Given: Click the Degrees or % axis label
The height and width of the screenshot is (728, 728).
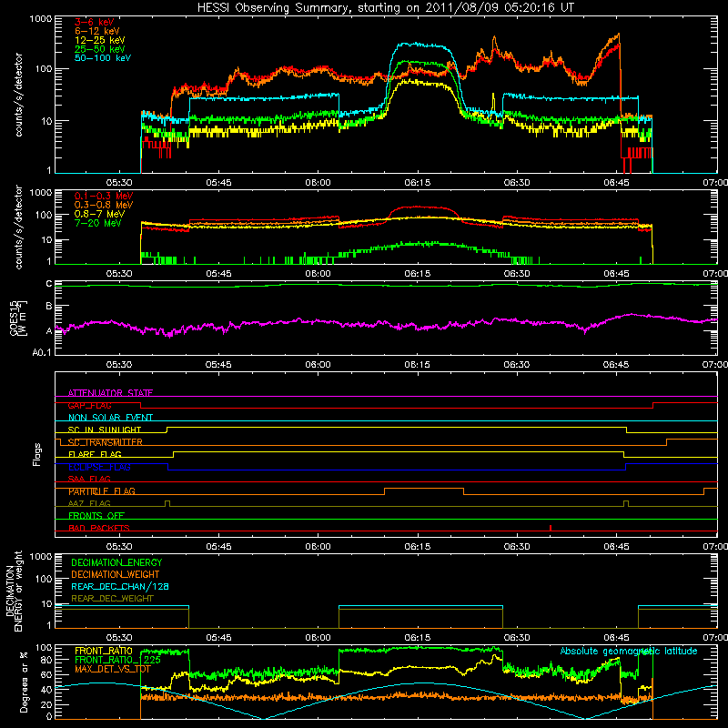Looking at the screenshot, I should pyautogui.click(x=24, y=682).
